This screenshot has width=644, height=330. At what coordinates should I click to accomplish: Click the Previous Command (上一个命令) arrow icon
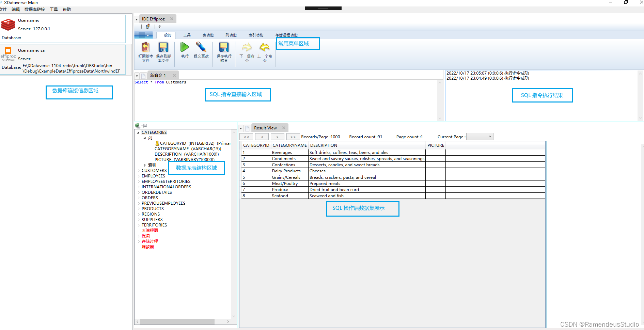coord(265,47)
